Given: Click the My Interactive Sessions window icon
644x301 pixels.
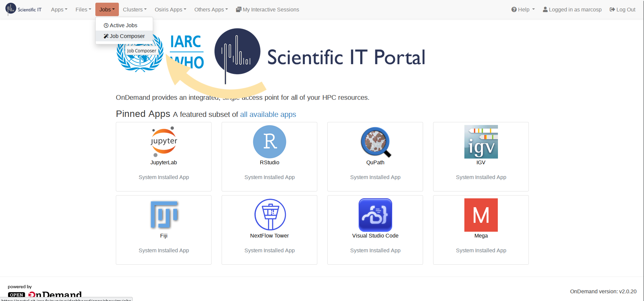Looking at the screenshot, I should tap(238, 9).
